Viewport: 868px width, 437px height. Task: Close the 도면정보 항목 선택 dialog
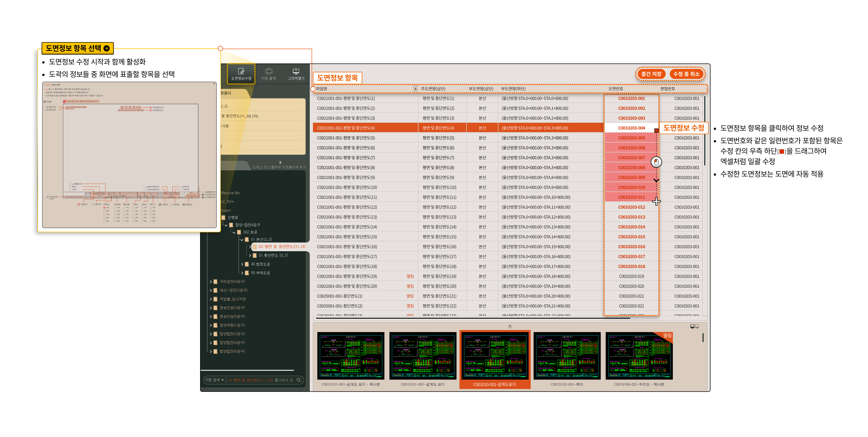point(214,84)
